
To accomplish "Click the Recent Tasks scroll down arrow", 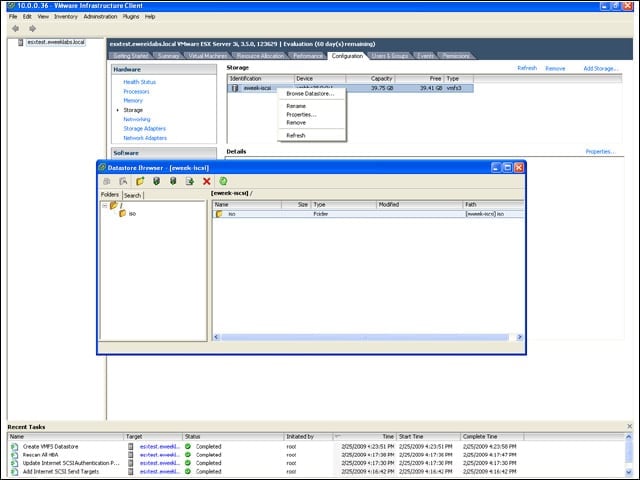I will coord(629,472).
